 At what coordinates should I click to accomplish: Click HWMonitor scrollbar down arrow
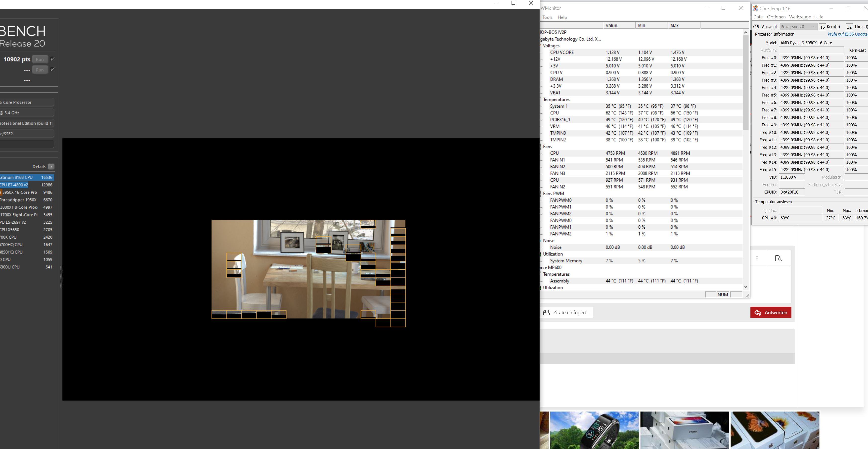pos(746,287)
